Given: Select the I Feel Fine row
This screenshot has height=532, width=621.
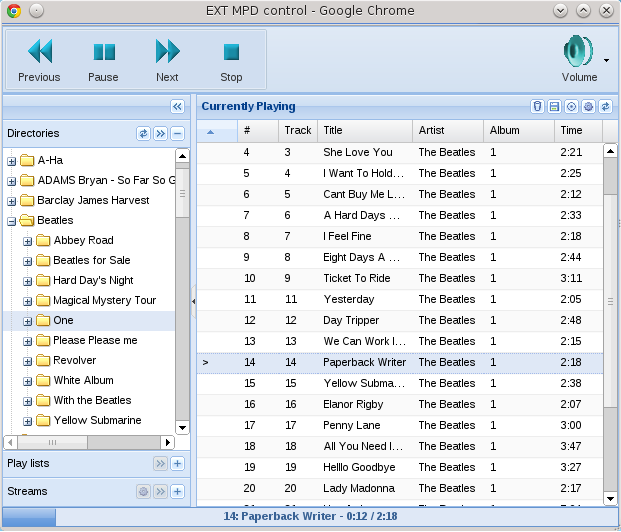Looking at the screenshot, I should click(400, 236).
